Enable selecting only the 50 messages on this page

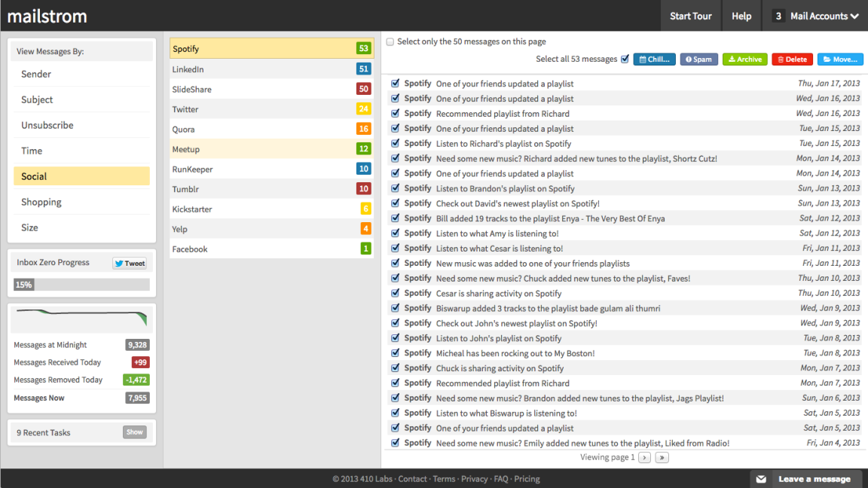(x=389, y=41)
